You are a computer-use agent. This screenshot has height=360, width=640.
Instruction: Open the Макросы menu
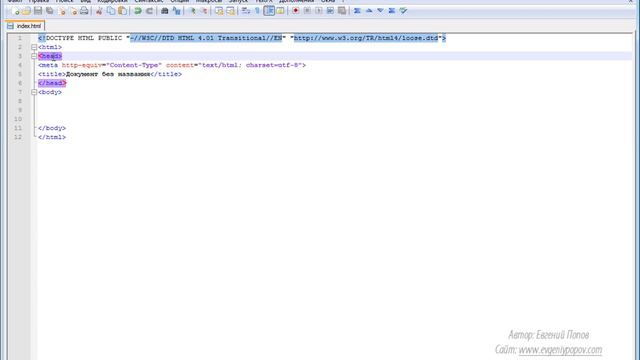click(209, 1)
